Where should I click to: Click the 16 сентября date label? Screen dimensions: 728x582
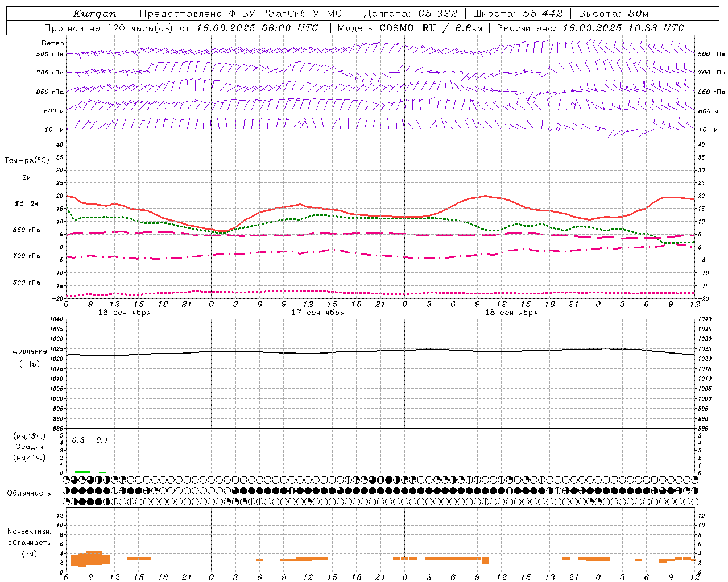coord(125,313)
